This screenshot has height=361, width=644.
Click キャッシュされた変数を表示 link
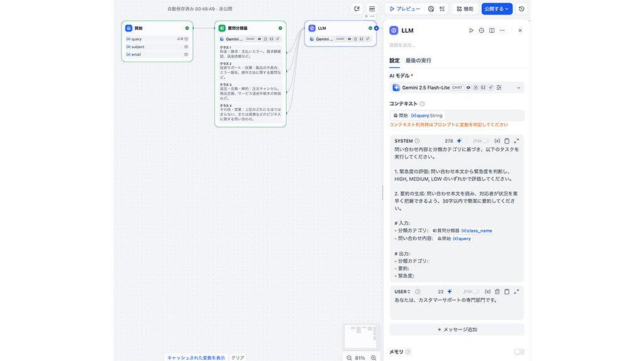196,358
